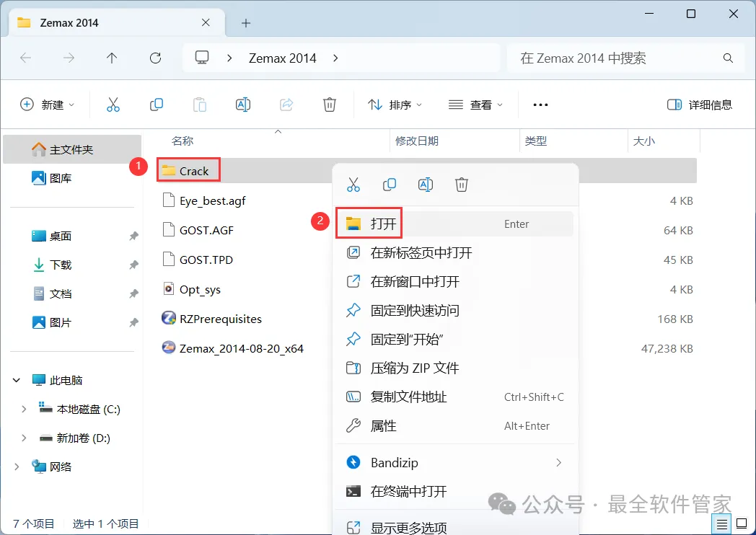Open a new tab with the plus button

(246, 22)
